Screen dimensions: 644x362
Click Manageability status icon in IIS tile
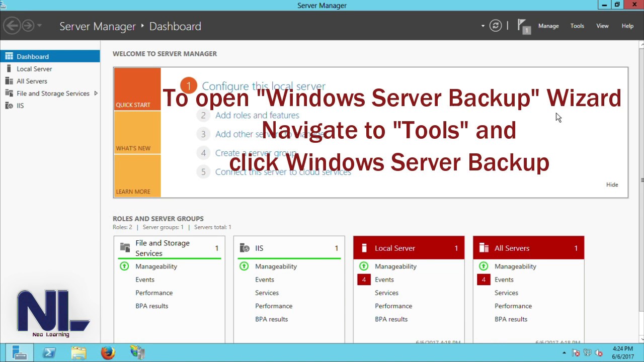[244, 266]
